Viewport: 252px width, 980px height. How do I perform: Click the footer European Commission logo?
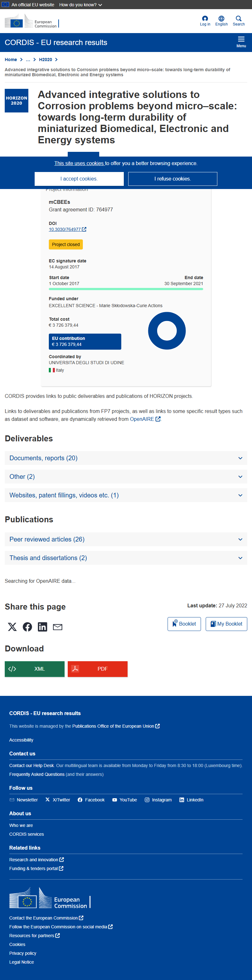[50, 897]
